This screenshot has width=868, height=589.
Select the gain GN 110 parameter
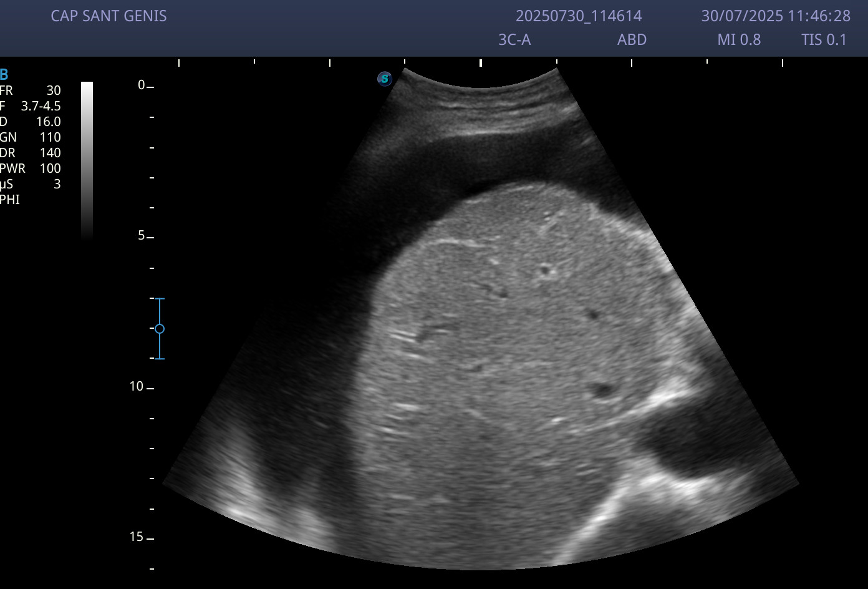coord(31,137)
